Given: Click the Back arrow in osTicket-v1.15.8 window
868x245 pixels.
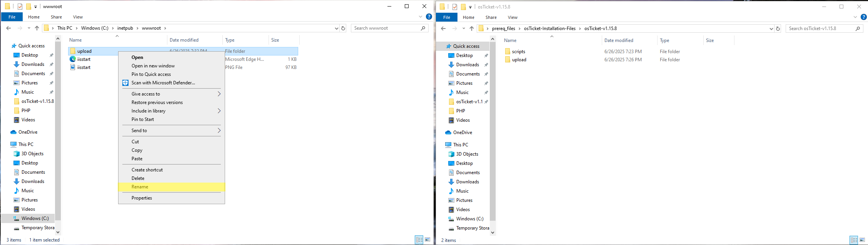Looking at the screenshot, I should 443,29.
